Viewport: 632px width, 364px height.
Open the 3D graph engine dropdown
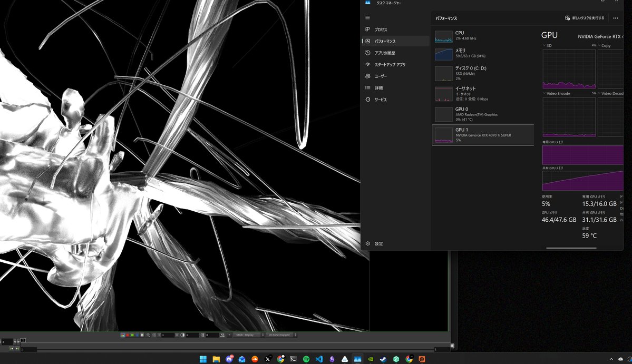(547, 45)
